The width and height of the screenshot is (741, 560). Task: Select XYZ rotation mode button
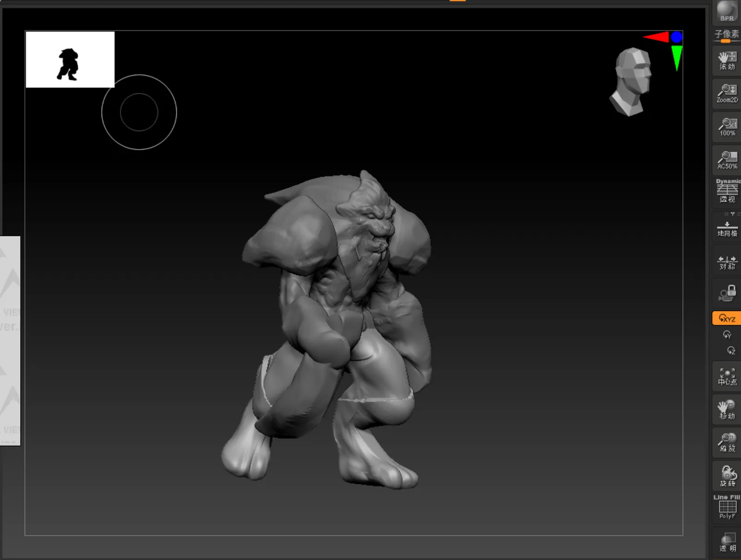[727, 318]
